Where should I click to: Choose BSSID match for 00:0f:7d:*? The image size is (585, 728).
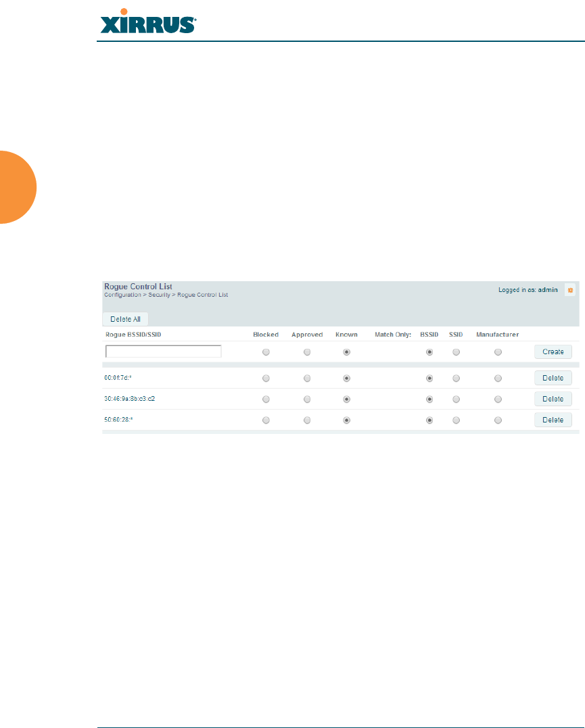[429, 379]
